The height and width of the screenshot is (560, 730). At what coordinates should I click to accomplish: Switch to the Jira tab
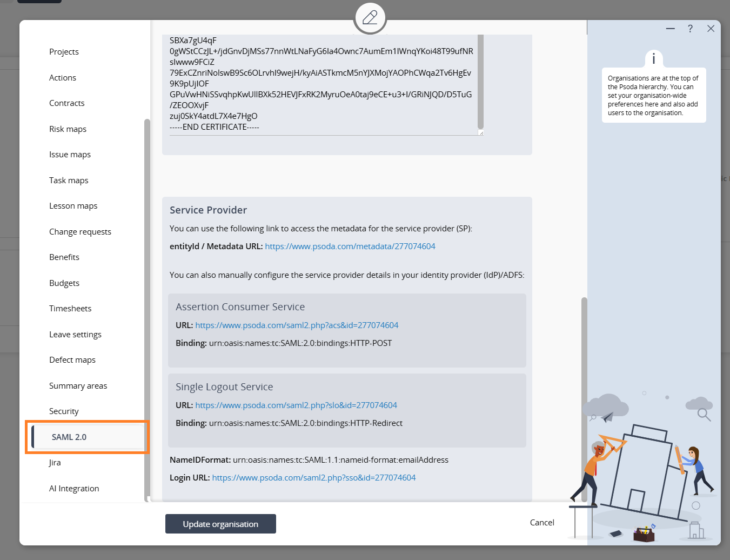55,463
